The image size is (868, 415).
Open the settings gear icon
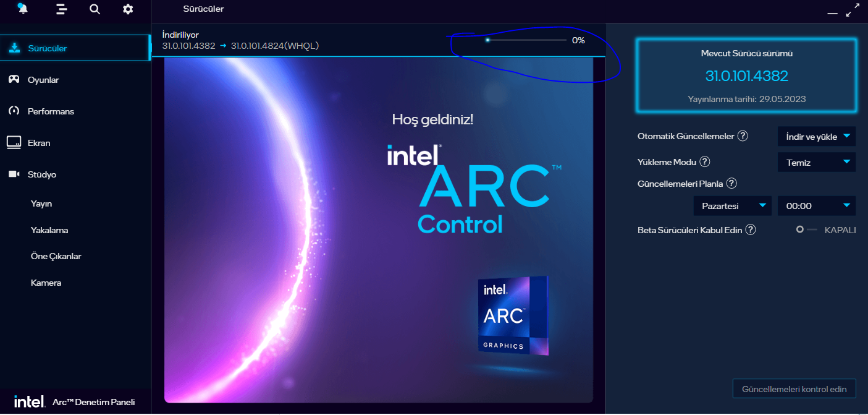tap(128, 9)
